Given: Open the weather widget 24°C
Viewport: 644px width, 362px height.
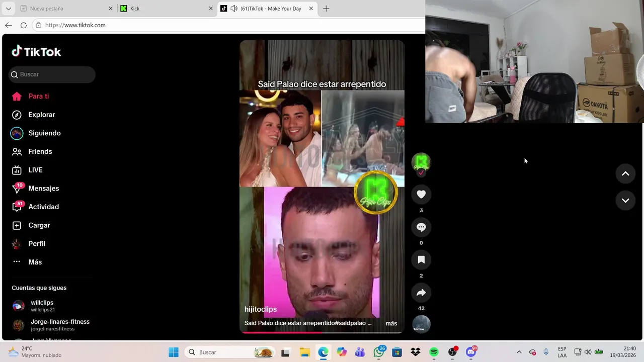Looking at the screenshot, I should pos(35,352).
